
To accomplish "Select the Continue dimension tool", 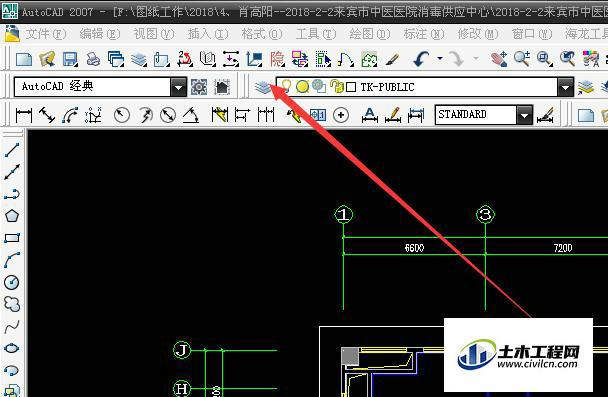I will tap(266, 115).
